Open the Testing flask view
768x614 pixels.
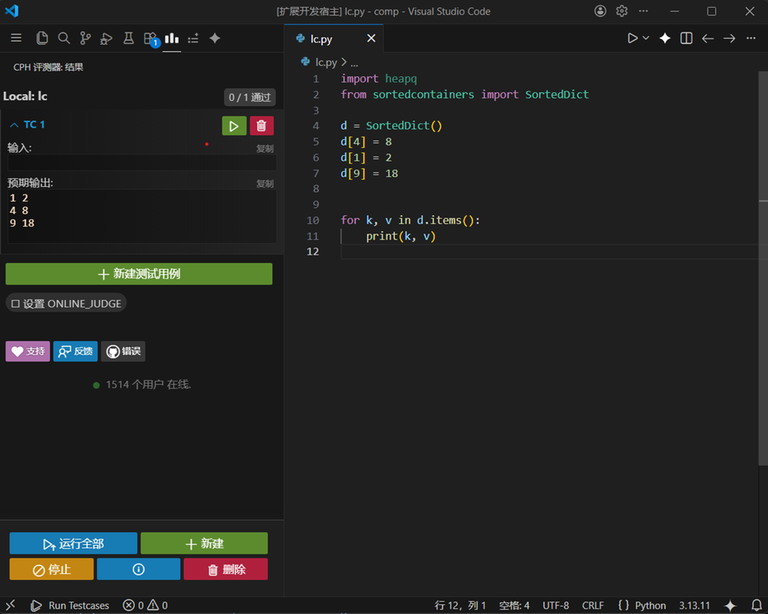pos(128,38)
